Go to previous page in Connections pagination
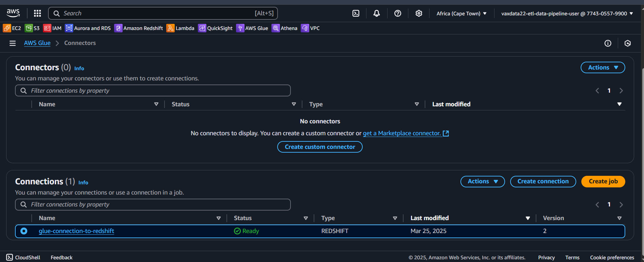644x262 pixels. (x=597, y=205)
